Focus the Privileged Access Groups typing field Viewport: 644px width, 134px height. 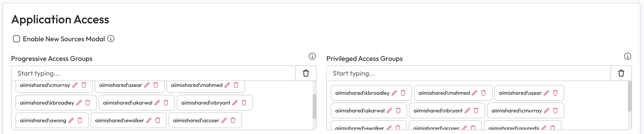[468, 73]
